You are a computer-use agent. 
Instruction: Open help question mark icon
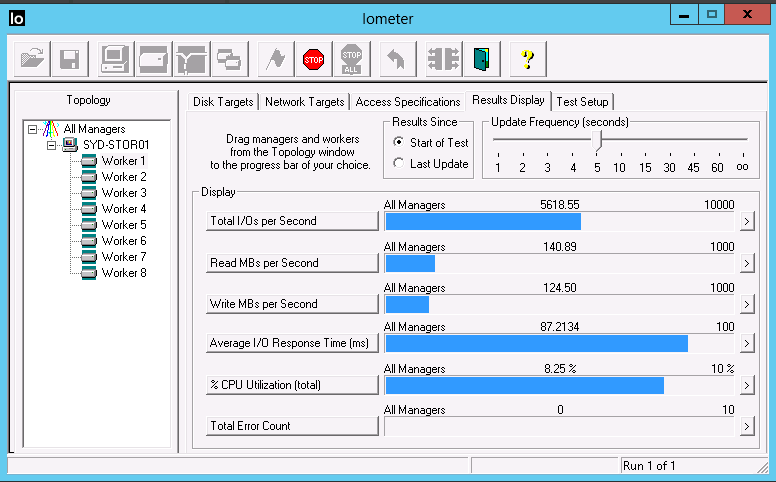point(528,59)
